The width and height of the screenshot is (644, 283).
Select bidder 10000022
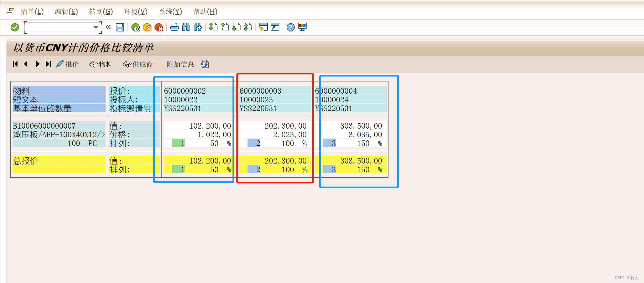(181, 100)
